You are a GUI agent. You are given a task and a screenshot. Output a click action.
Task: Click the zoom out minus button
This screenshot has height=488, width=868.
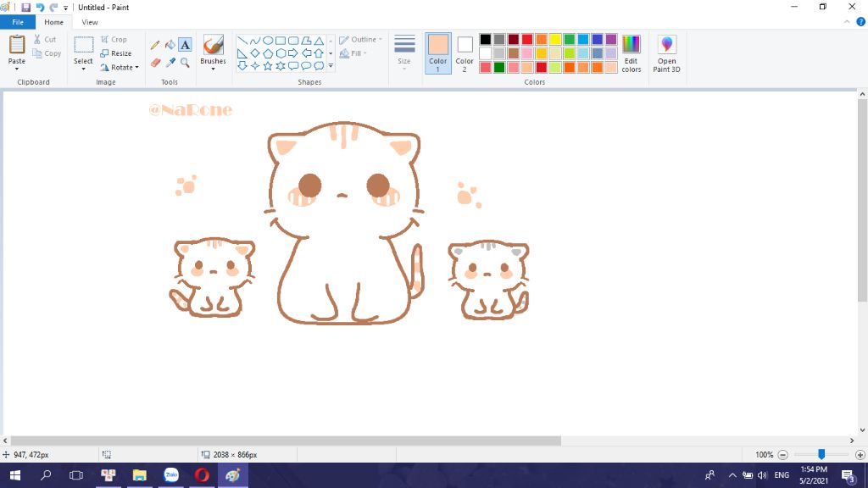[x=782, y=455]
